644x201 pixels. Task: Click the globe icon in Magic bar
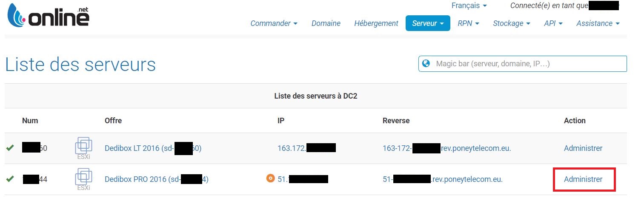[426, 64]
